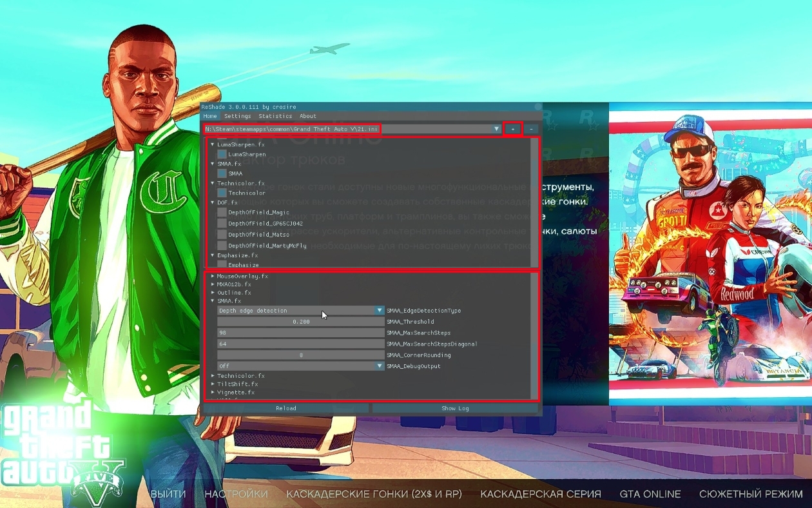The height and width of the screenshot is (508, 812).
Task: Select КАСКАДЕРСКИЕ ГОНКИ (2X$ И RP)
Action: pos(374,494)
